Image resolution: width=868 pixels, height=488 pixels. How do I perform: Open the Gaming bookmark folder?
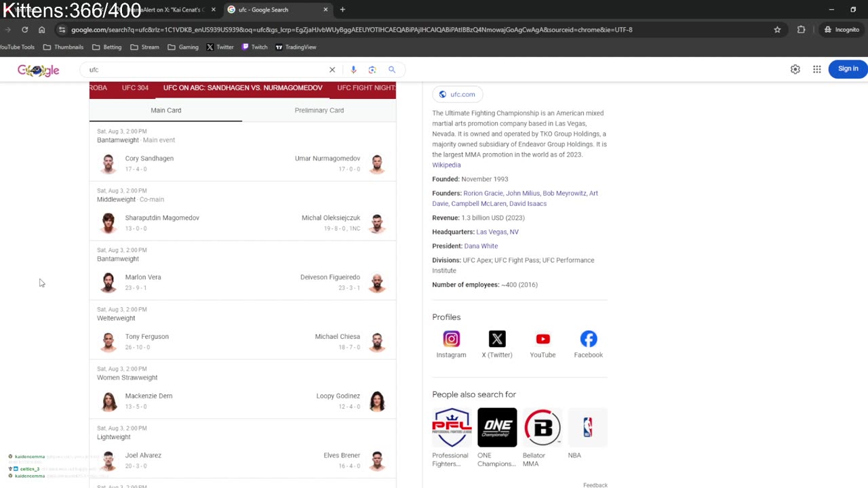(183, 47)
